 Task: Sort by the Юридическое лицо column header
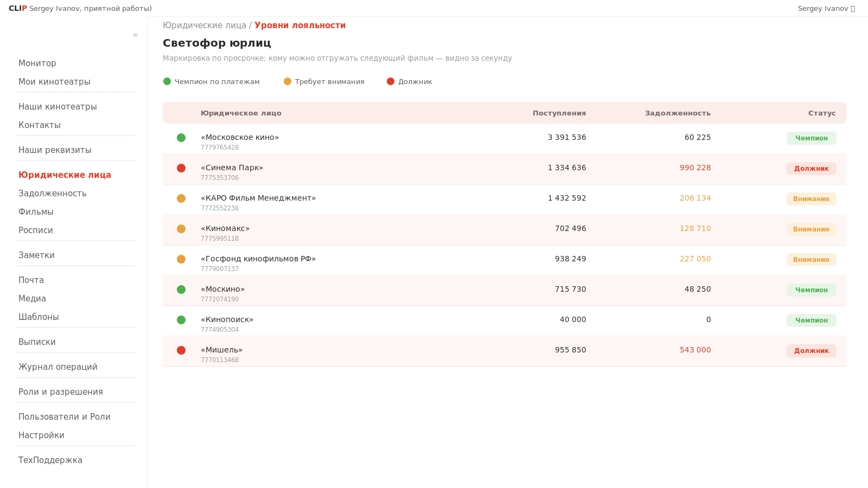point(241,113)
